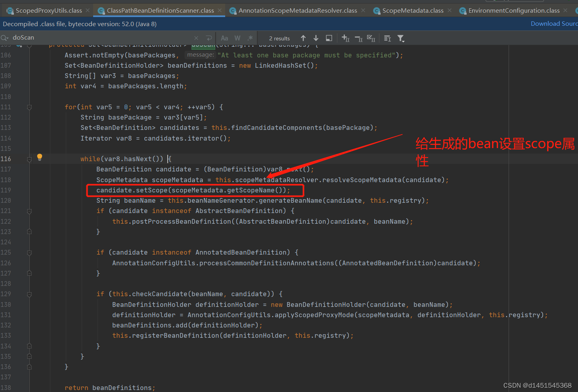The width and height of the screenshot is (578, 392).
Task: Click 'LinkedHashSet' on line 107
Action: tap(281, 66)
